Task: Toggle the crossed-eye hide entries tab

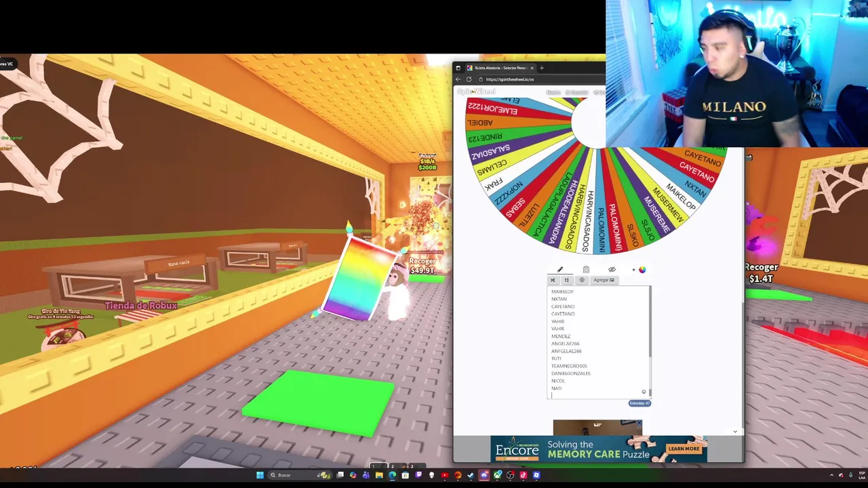Action: click(x=612, y=270)
